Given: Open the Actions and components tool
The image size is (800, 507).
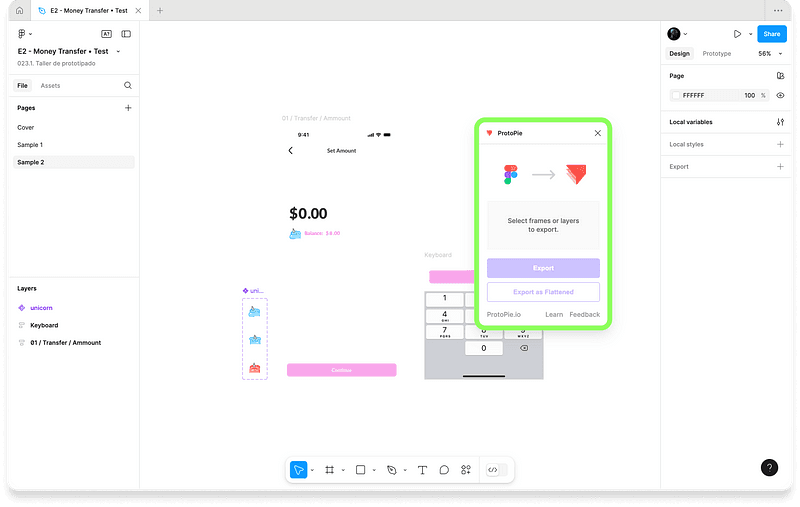Looking at the screenshot, I should point(466,470).
